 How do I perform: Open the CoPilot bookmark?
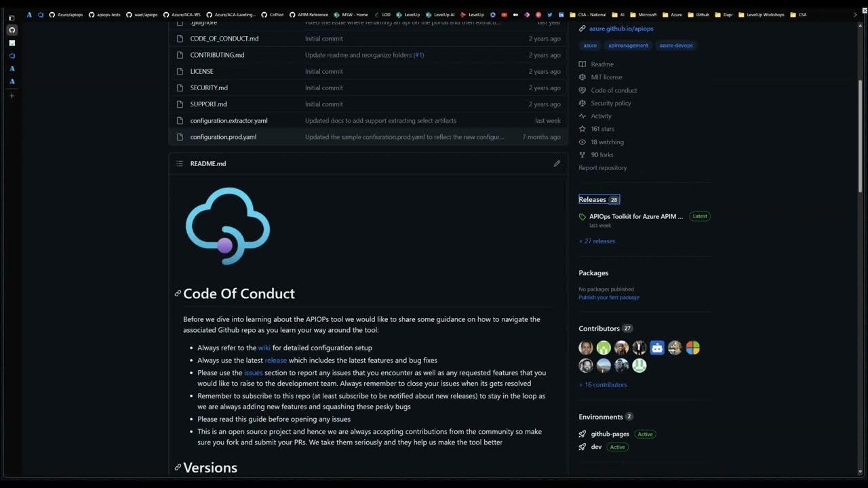273,14
